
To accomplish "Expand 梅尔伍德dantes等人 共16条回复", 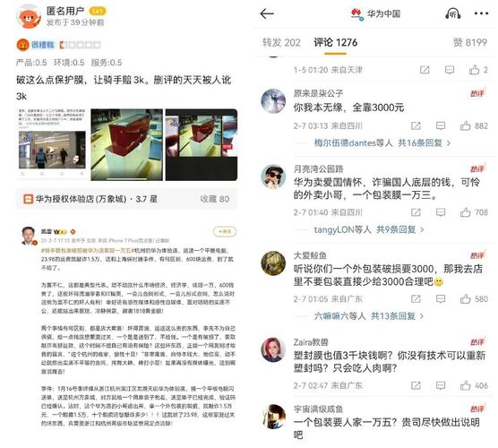I will 382,143.
